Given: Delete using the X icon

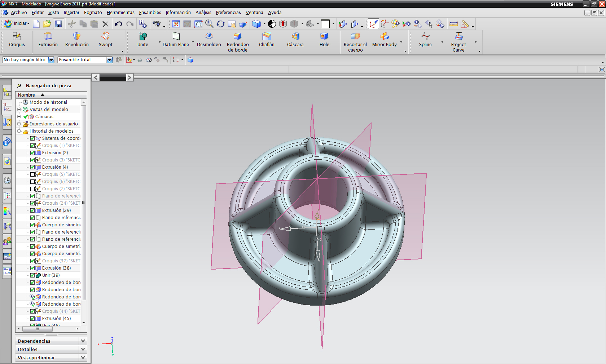Looking at the screenshot, I should point(105,24).
